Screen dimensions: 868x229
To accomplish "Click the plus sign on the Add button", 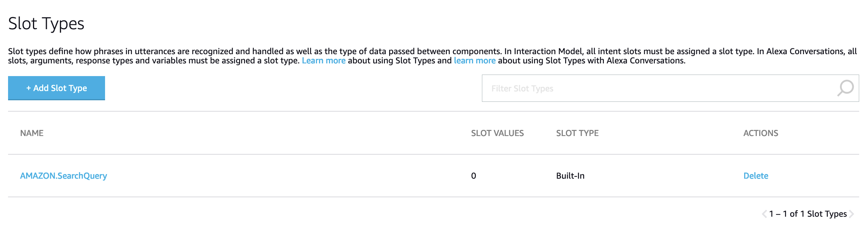I will 28,88.
